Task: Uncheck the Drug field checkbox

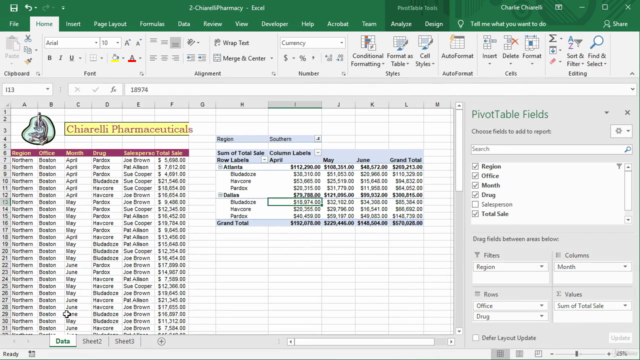Action: pos(475,195)
